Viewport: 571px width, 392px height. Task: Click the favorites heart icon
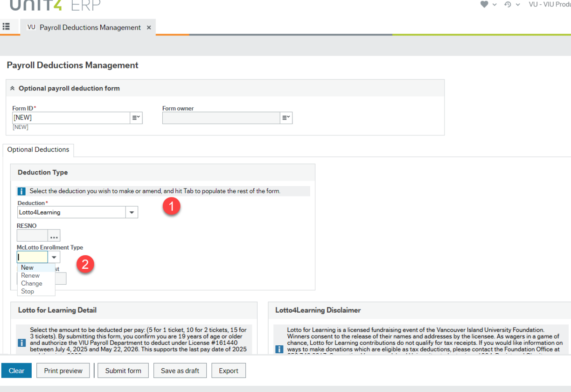(x=484, y=4)
